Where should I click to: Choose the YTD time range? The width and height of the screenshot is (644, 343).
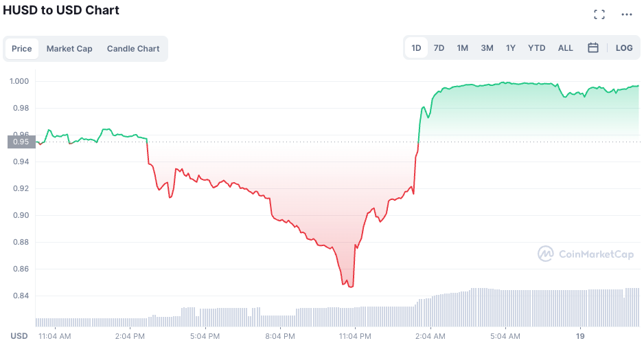pos(537,48)
